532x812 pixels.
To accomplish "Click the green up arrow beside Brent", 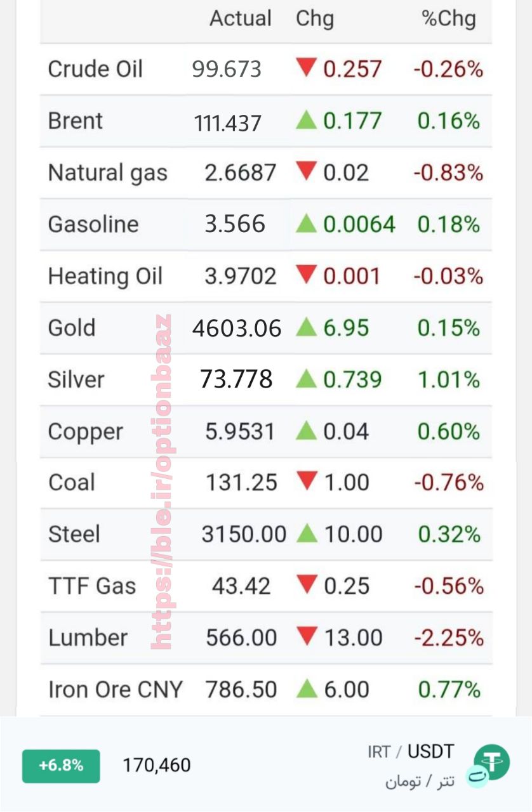I will [306, 119].
